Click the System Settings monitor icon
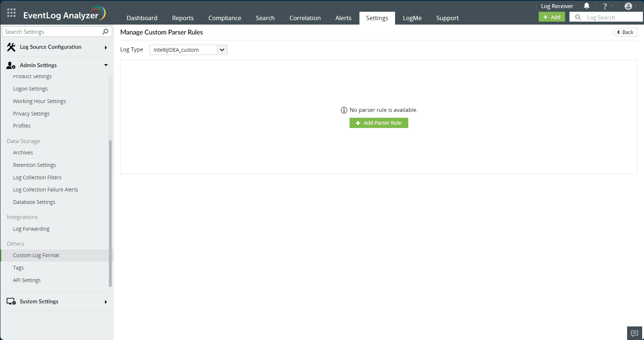Screen dimensions: 644x340 [x=11, y=301]
